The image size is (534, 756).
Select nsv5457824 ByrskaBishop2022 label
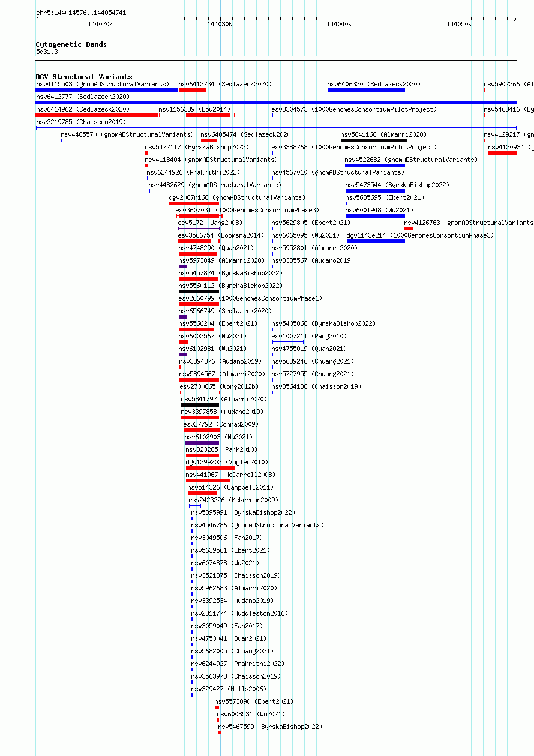pyautogui.click(x=230, y=273)
